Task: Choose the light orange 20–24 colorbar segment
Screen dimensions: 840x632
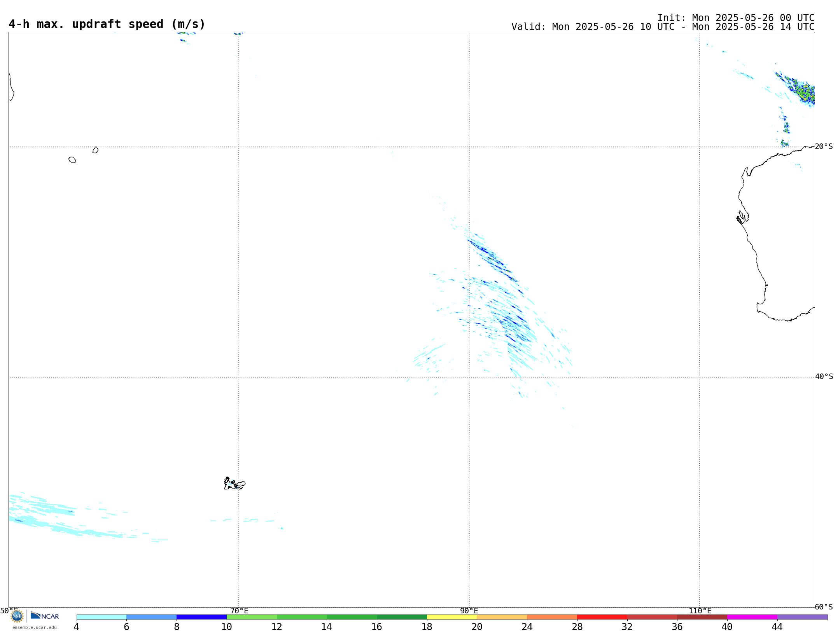Action: [502, 617]
